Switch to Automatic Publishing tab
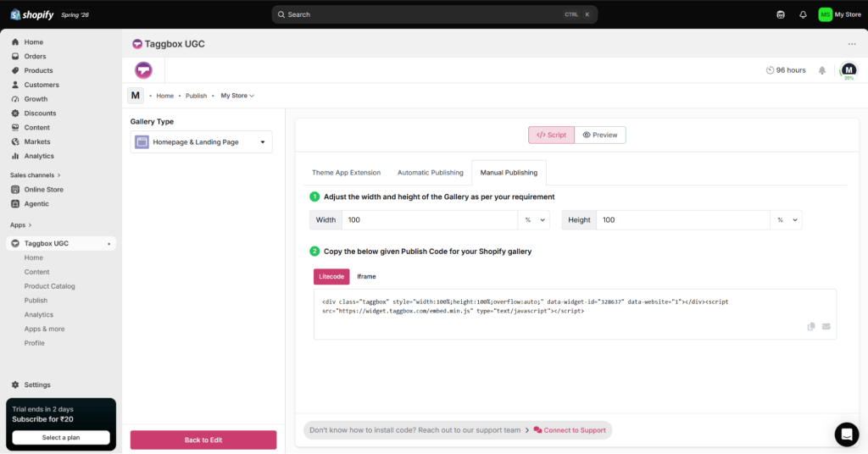The width and height of the screenshot is (868, 454). click(x=430, y=173)
